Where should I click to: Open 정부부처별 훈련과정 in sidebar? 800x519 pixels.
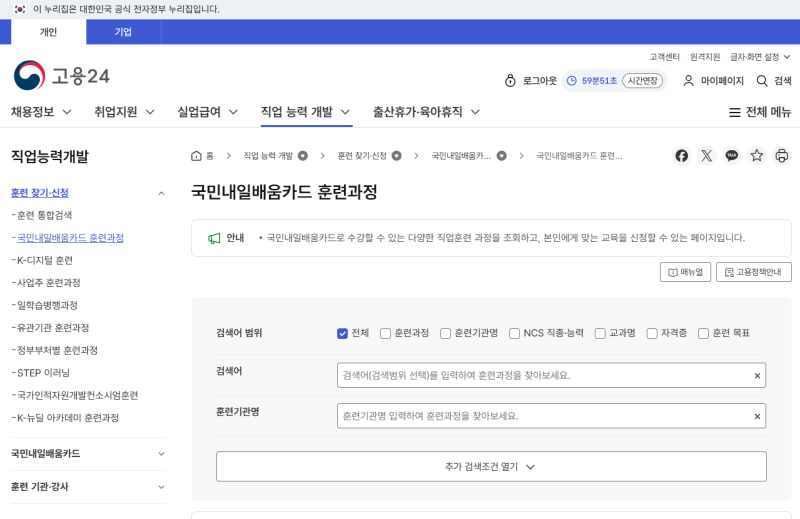pyautogui.click(x=57, y=350)
